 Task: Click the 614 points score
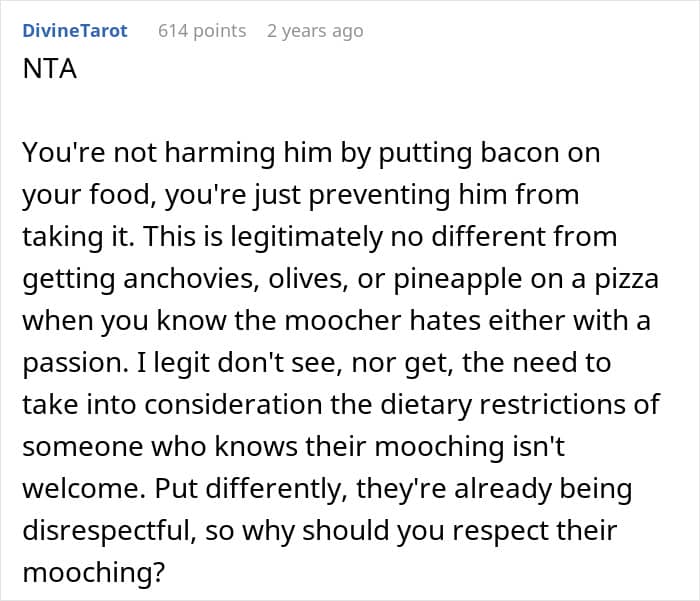point(202,31)
